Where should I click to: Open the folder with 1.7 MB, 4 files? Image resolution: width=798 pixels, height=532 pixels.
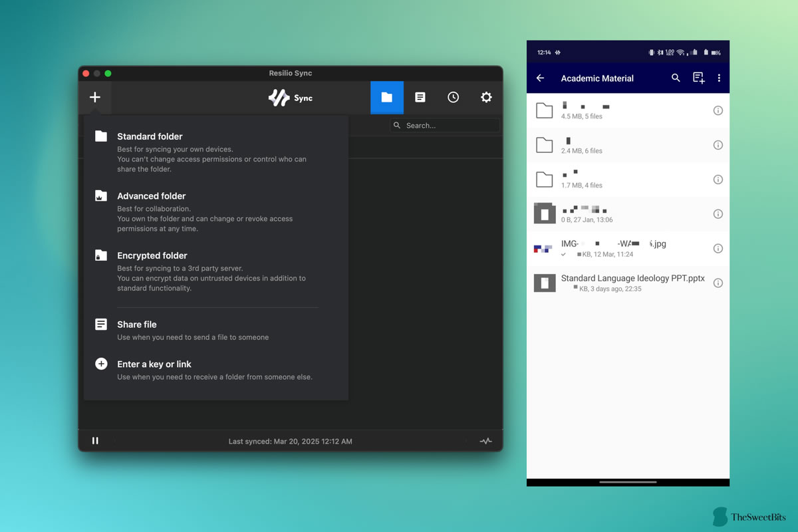point(628,180)
